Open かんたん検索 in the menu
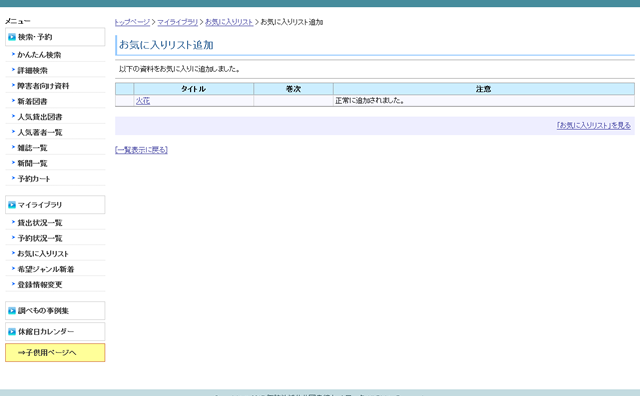This screenshot has height=396, width=640. click(39, 55)
